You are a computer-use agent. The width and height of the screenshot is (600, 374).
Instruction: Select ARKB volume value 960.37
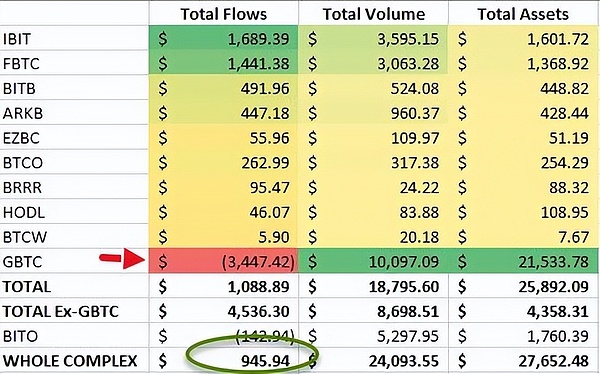click(415, 113)
